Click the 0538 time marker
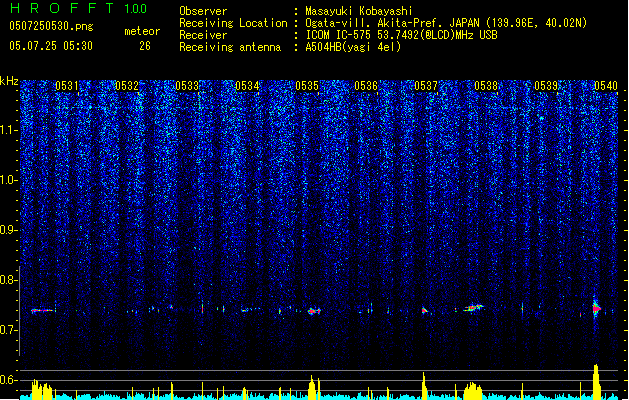 pyautogui.click(x=486, y=86)
